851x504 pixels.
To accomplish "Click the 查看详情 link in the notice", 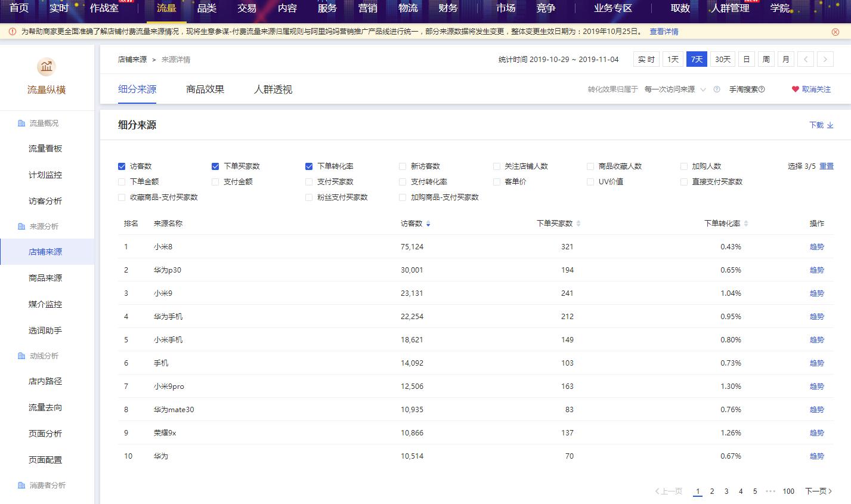I will point(664,31).
